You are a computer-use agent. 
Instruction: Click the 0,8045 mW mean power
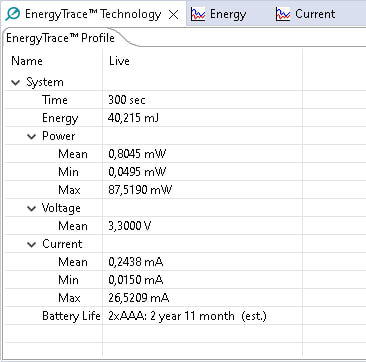click(137, 154)
